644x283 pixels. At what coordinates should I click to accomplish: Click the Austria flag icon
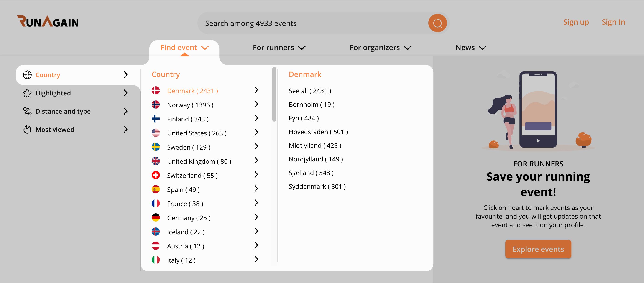click(156, 246)
